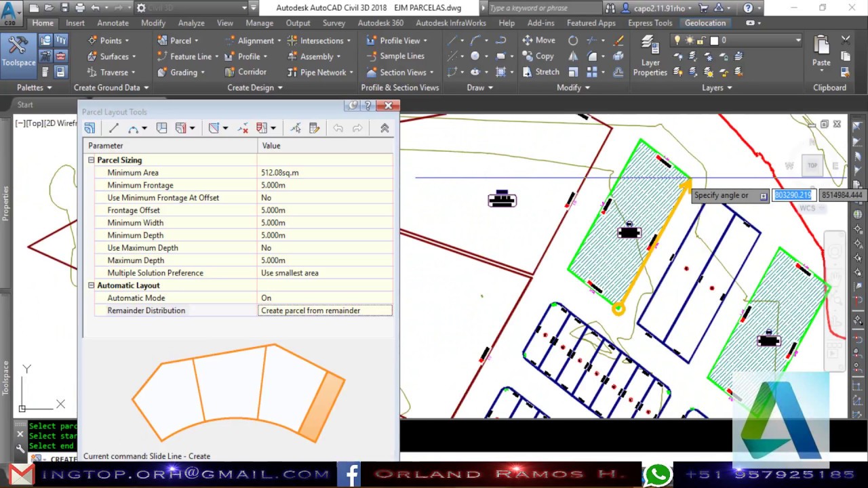Click the Multiple Solution Preference value

(325, 273)
